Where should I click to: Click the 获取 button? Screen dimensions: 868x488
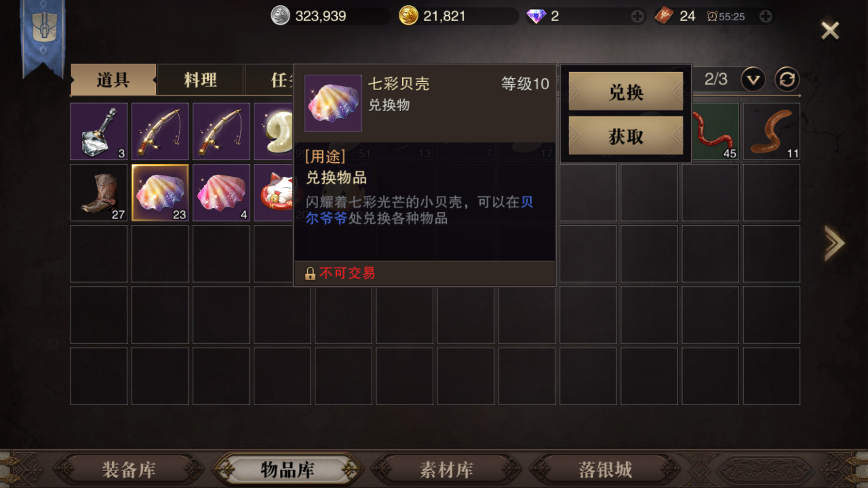coord(626,136)
